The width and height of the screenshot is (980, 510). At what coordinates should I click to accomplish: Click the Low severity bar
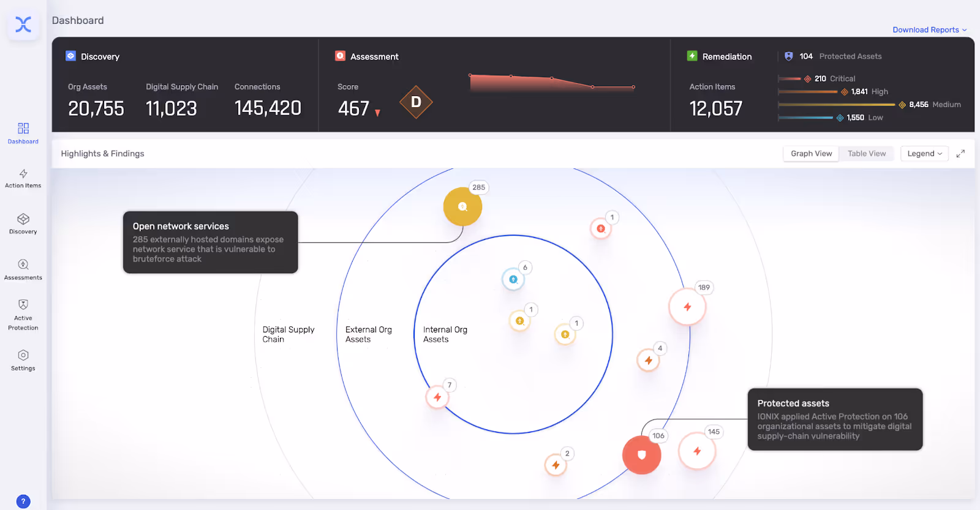(805, 118)
